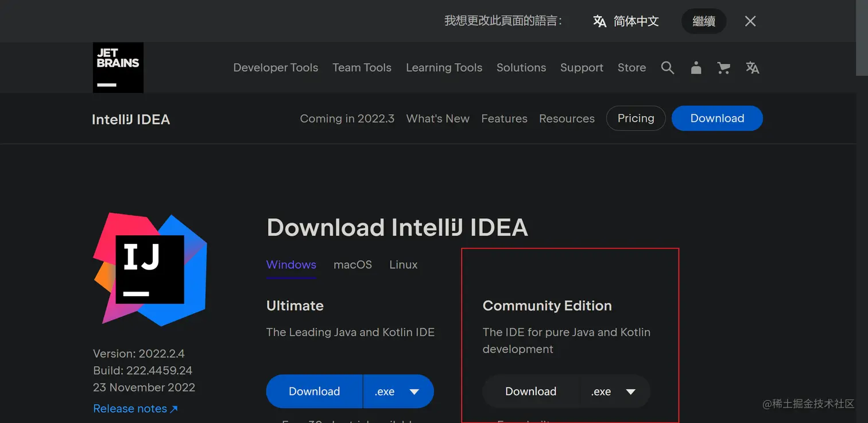Click the Version: 2022.2.4 text
The width and height of the screenshot is (868, 423).
(x=139, y=354)
